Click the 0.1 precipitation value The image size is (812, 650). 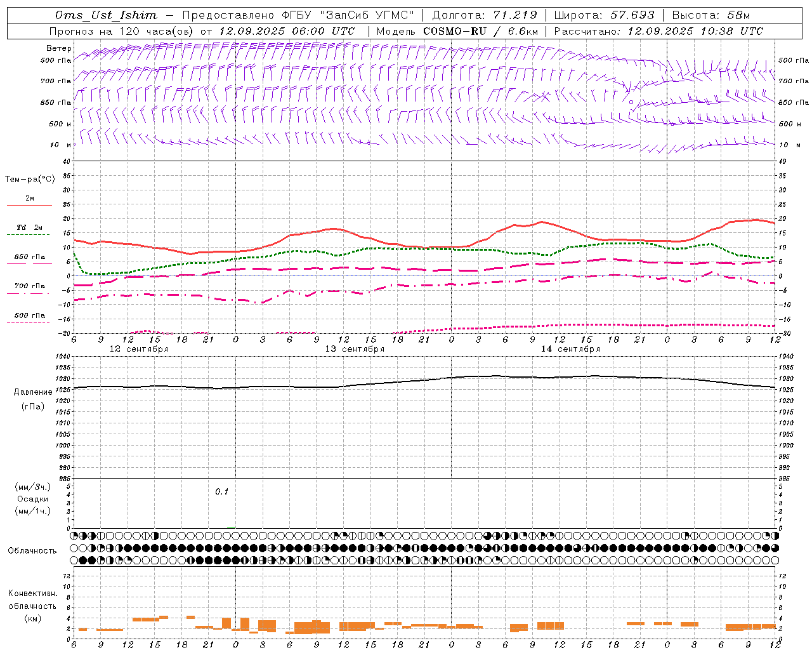[x=221, y=491]
